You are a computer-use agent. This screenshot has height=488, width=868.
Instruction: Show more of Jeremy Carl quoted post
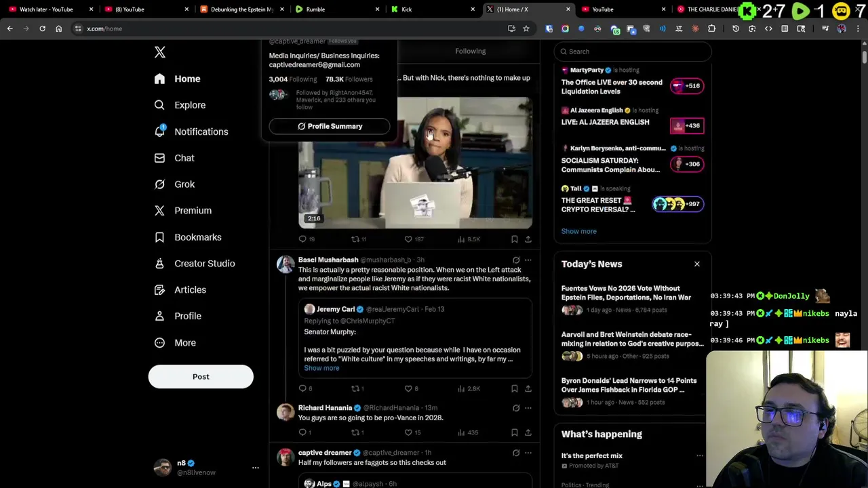point(321,368)
